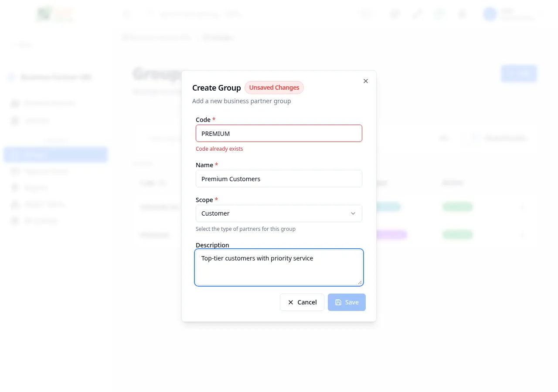Focus the Code input showing PREMIUM
This screenshot has height=392, width=558.
click(x=279, y=133)
